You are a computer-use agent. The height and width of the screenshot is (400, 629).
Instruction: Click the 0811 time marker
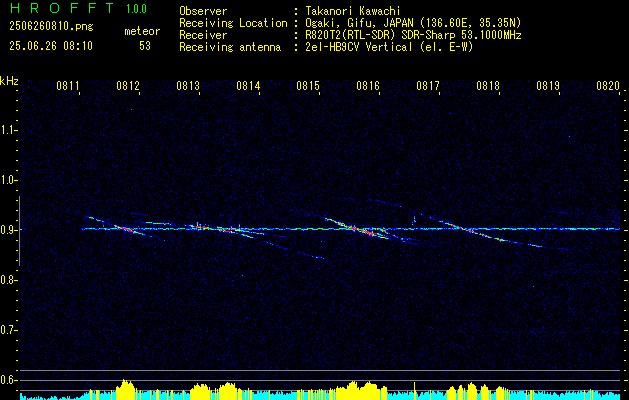[67, 86]
